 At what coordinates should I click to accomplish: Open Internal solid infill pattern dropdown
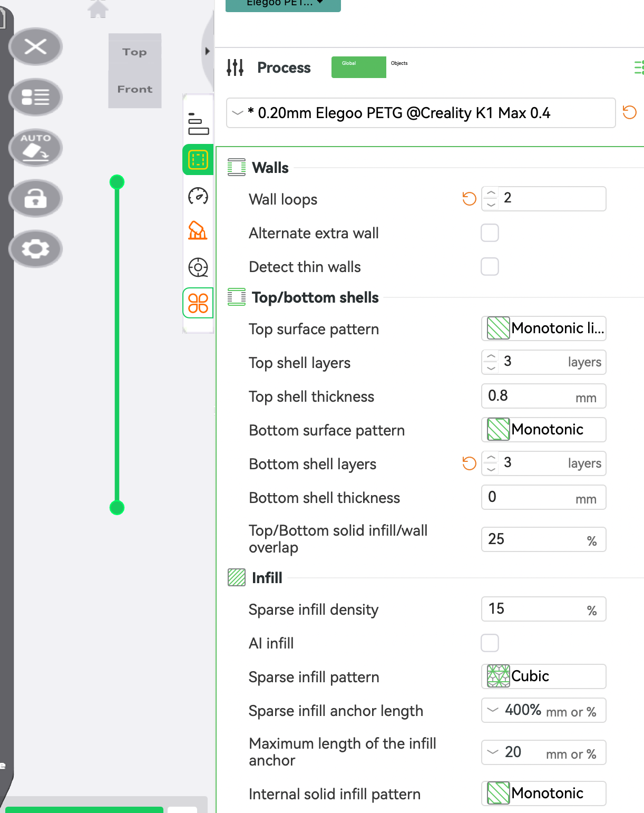544,793
